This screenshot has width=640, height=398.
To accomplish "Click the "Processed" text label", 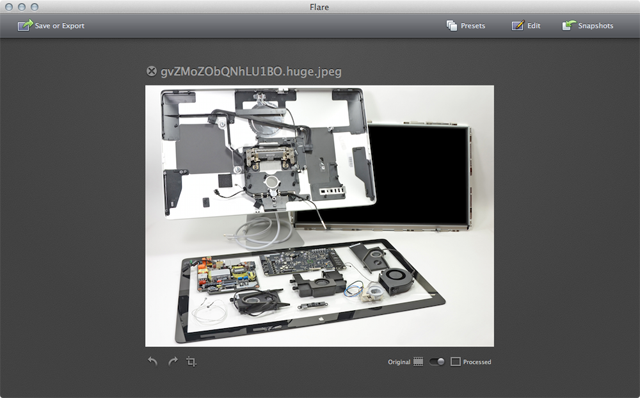I will (477, 362).
